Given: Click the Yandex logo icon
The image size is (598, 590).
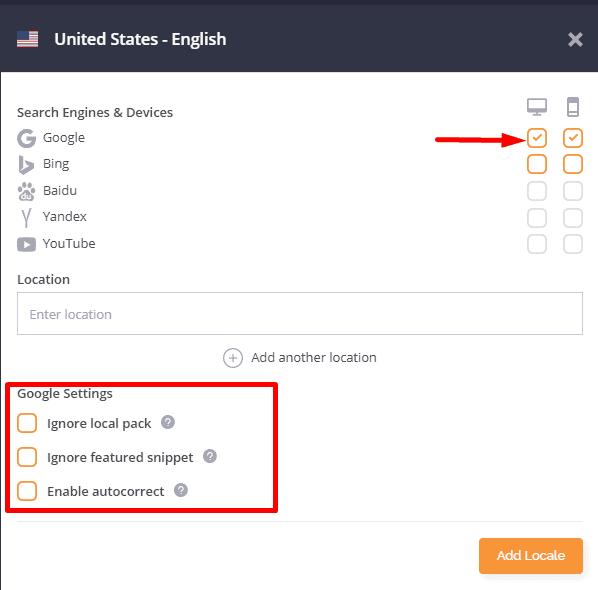Looking at the screenshot, I should pyautogui.click(x=26, y=218).
